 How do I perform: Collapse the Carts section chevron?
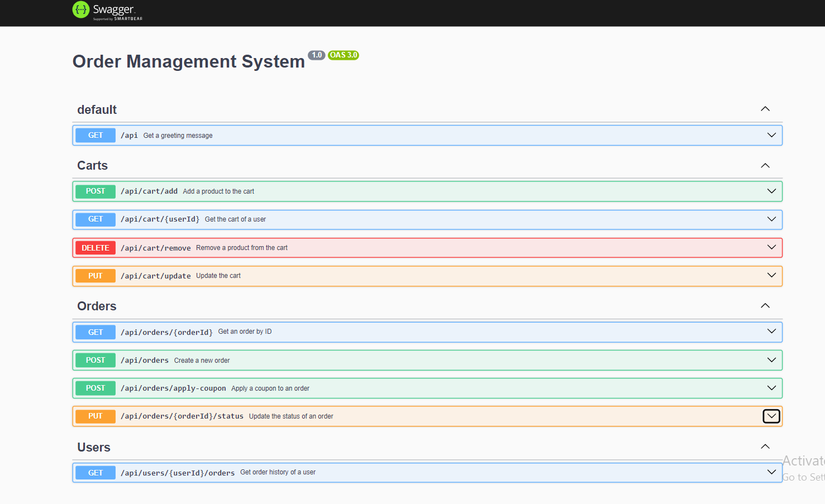click(765, 166)
